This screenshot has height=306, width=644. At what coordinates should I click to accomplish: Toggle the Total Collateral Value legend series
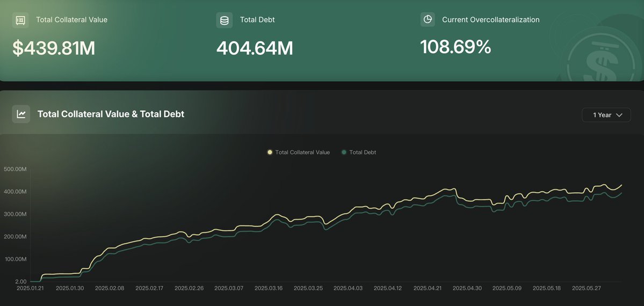(299, 152)
